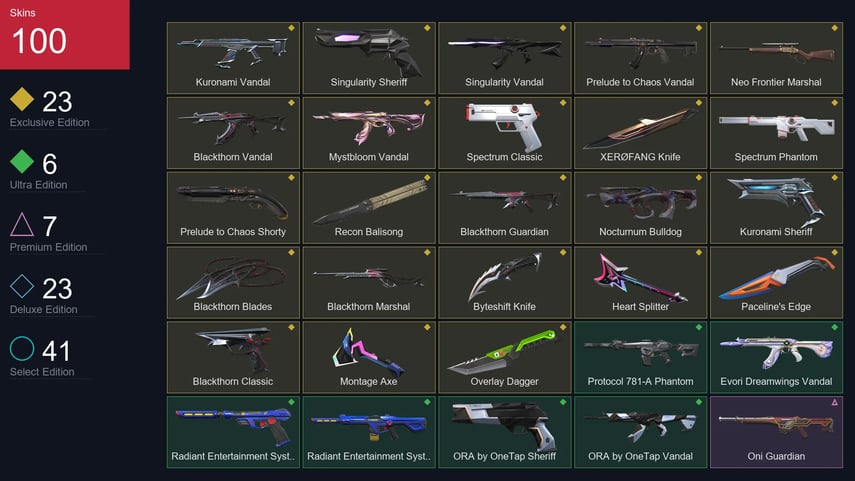Open the Neo Frontier Marshal skin
Viewport: 855px width, 481px height.
[x=776, y=58]
